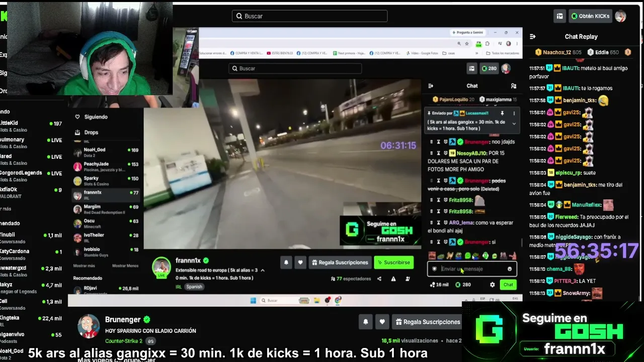Click the GorgorodLegends channel in the left list
The image size is (644, 362).
tap(31, 175)
